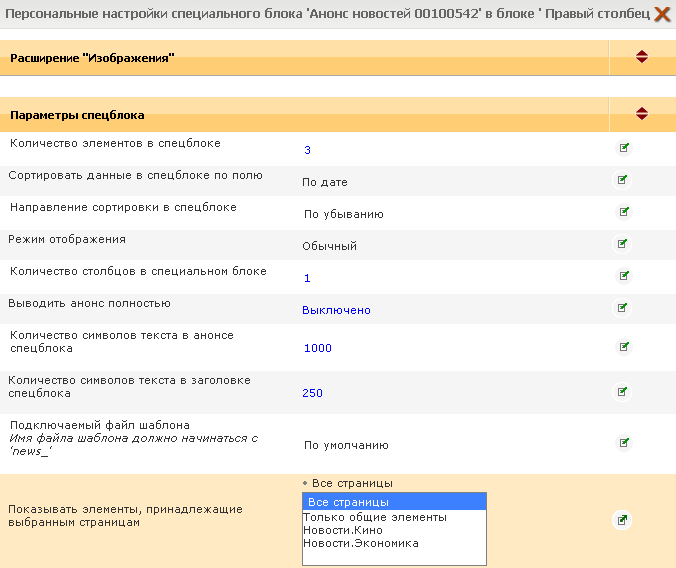
Task: Click edit icon for 'Направление сортировки в спецблоке'
Action: pos(624,212)
